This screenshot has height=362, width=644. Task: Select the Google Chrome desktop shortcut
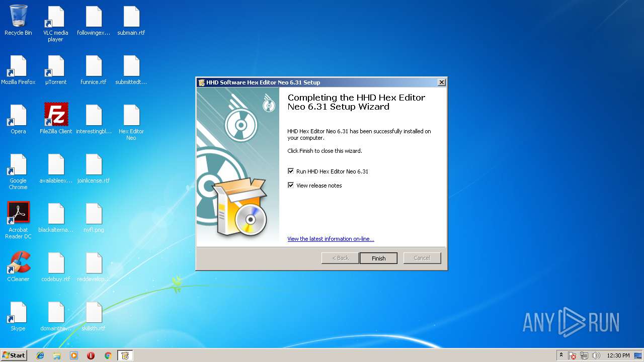(18, 171)
